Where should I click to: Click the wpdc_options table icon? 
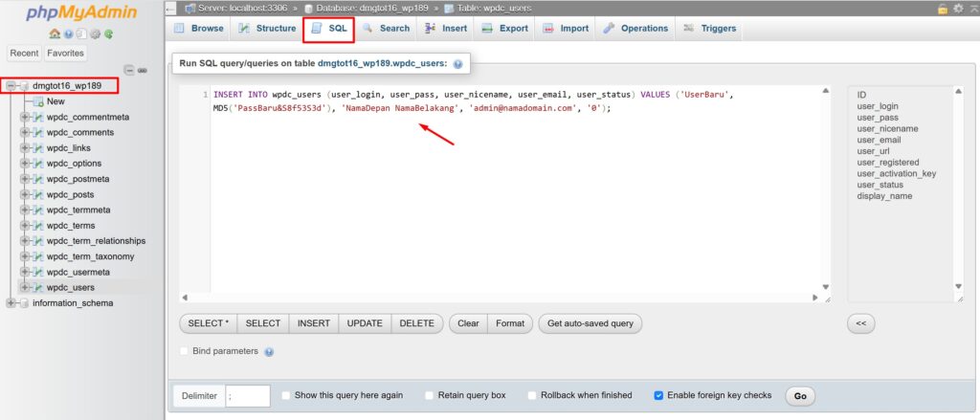tap(37, 164)
